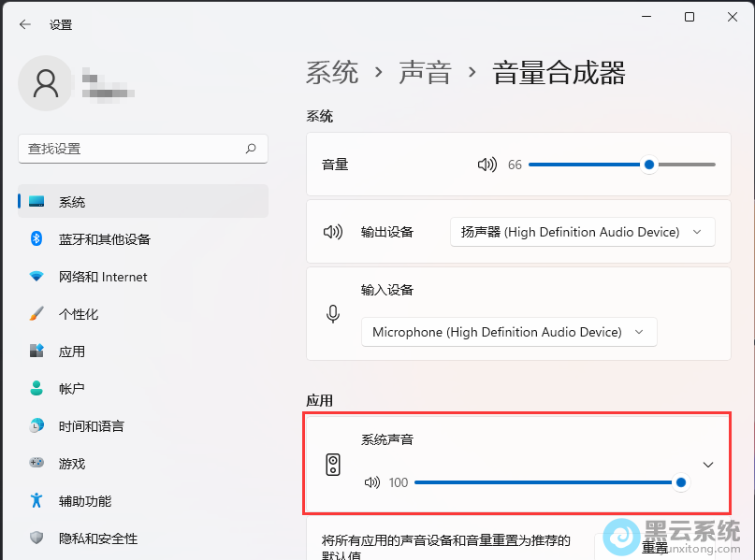Select 网络和 Internet in sidebar
Viewport: 755px width, 560px height.
tap(103, 277)
